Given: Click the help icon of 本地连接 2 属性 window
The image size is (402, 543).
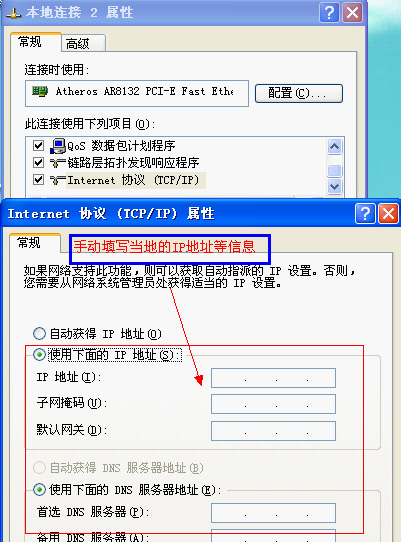Looking at the screenshot, I should tap(329, 13).
